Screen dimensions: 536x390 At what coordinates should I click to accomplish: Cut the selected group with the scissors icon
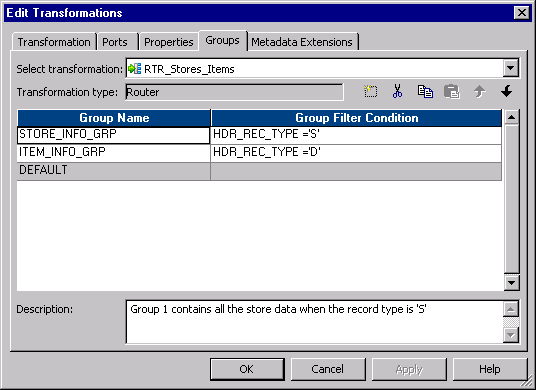click(x=397, y=92)
